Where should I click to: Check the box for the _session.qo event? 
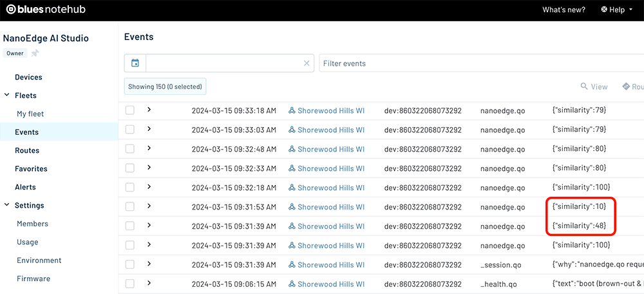coord(130,264)
